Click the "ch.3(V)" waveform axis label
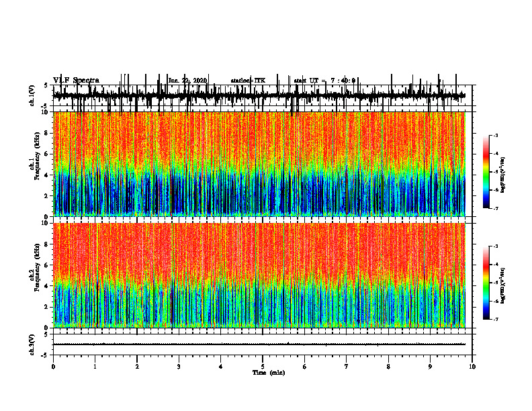 [x=32, y=345]
